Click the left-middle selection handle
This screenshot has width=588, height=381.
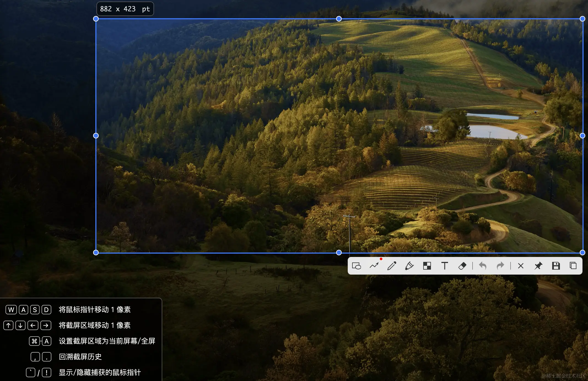click(96, 136)
